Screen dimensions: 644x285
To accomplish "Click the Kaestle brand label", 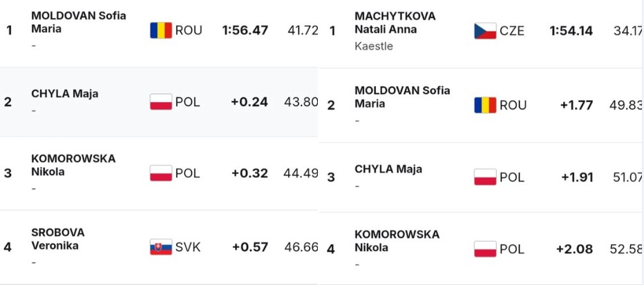I will (x=373, y=46).
